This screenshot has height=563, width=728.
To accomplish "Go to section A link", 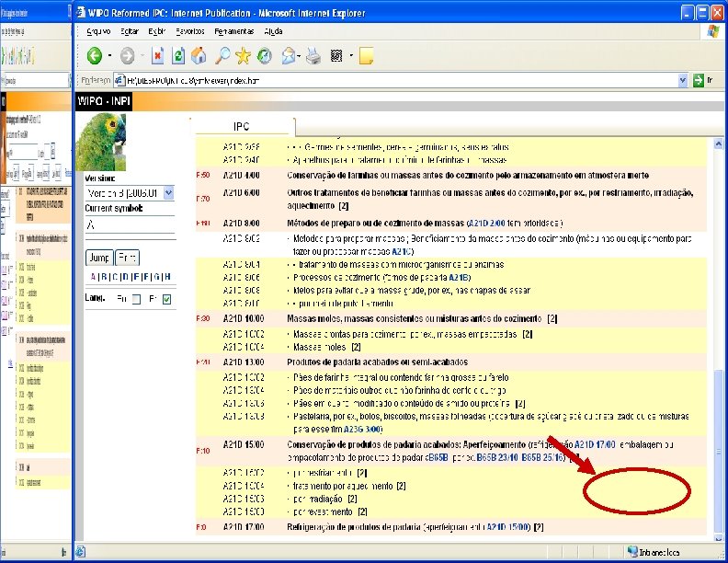I will click(x=93, y=277).
